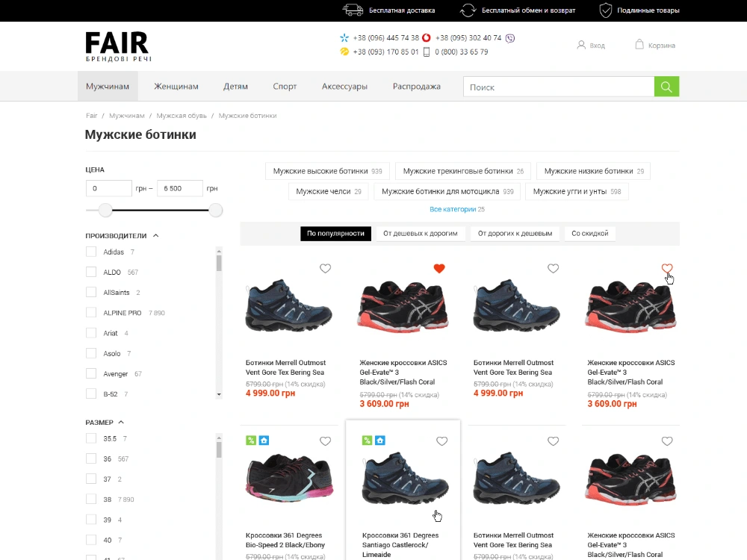The height and width of the screenshot is (560, 747).
Task: Open the Распродажа menu
Action: pos(417,86)
